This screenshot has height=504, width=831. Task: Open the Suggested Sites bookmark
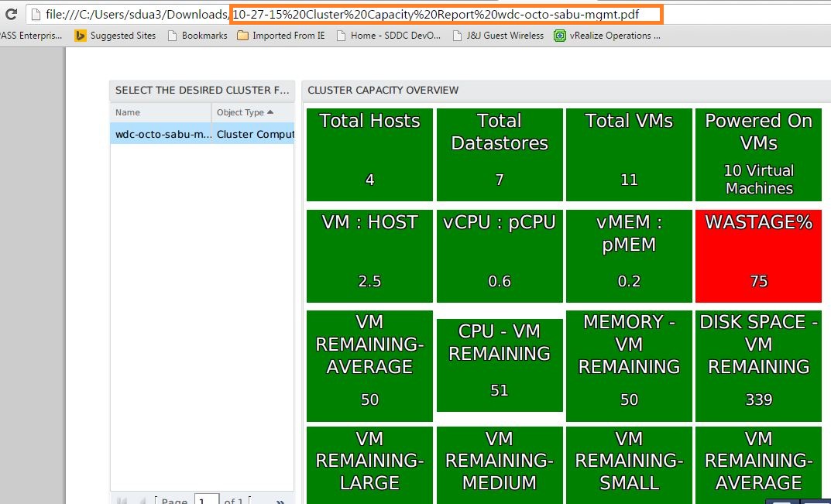point(115,36)
